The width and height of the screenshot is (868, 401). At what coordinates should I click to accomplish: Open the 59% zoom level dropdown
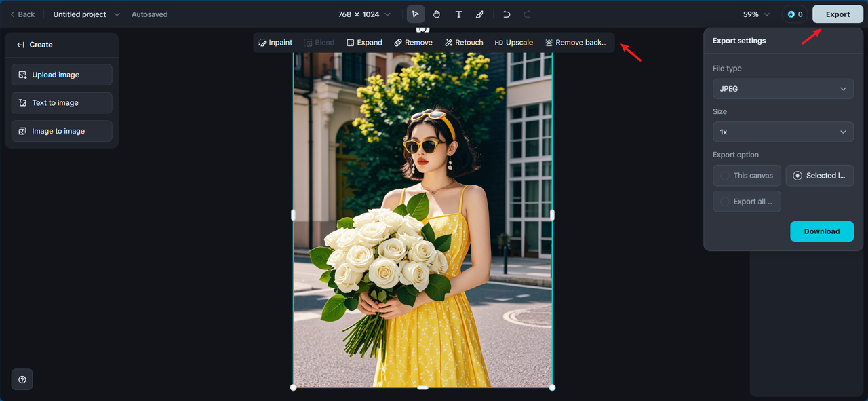(756, 14)
